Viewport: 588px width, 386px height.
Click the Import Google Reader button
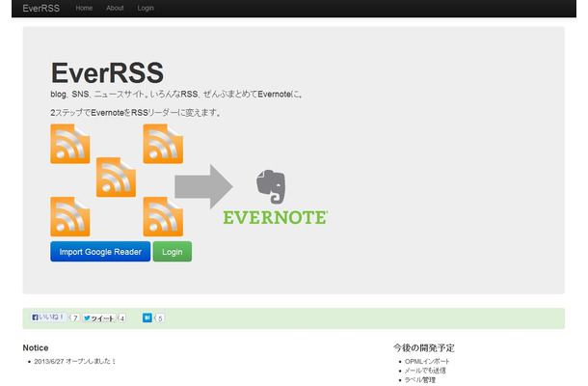(x=100, y=252)
